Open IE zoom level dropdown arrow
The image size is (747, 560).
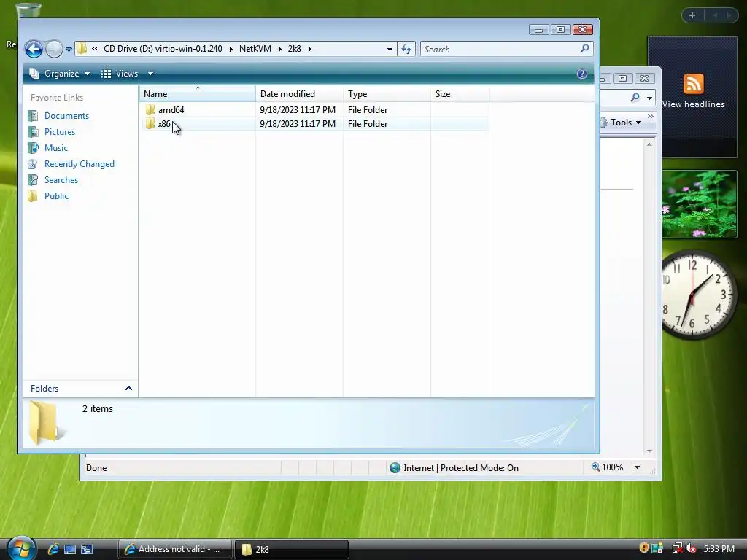637,467
